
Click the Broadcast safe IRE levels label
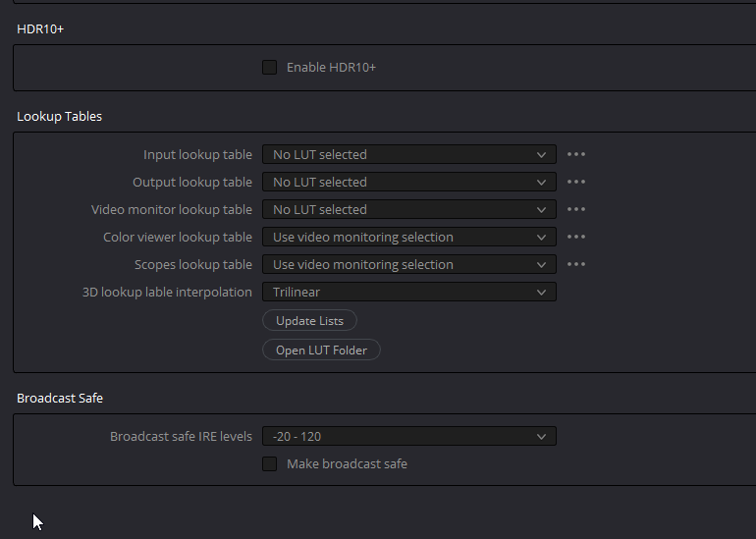click(x=182, y=436)
